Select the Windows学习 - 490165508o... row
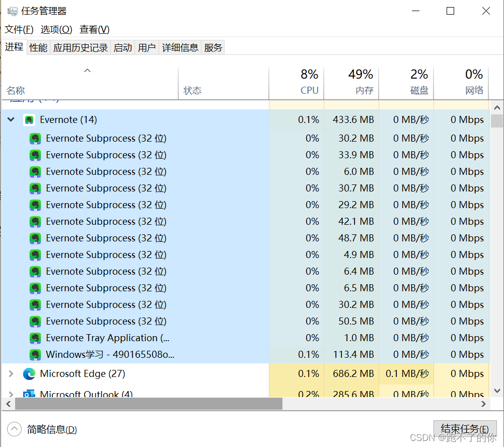This screenshot has height=447, width=504. coord(246,355)
